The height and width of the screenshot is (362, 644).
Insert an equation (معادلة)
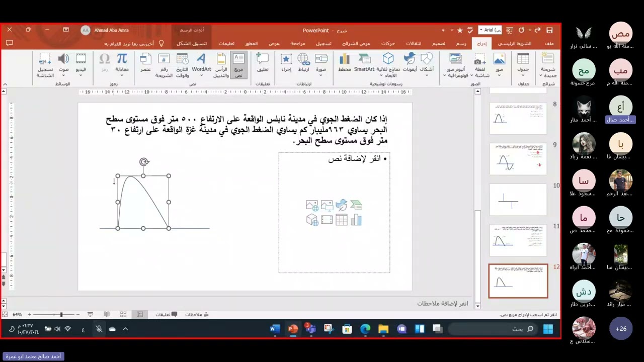(122, 64)
